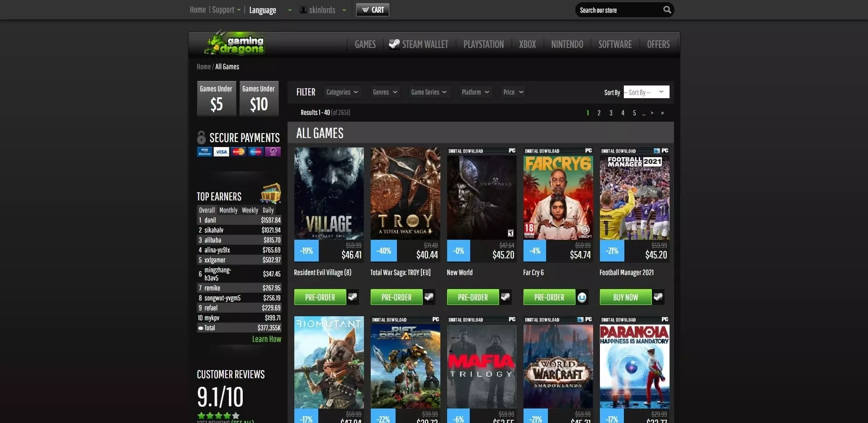Click top earner danil row
Screen dimensions: 868x423
[x=239, y=220]
